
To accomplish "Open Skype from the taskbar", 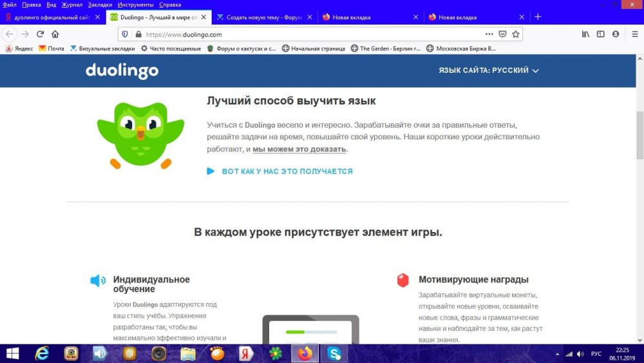I will pos(334,353).
